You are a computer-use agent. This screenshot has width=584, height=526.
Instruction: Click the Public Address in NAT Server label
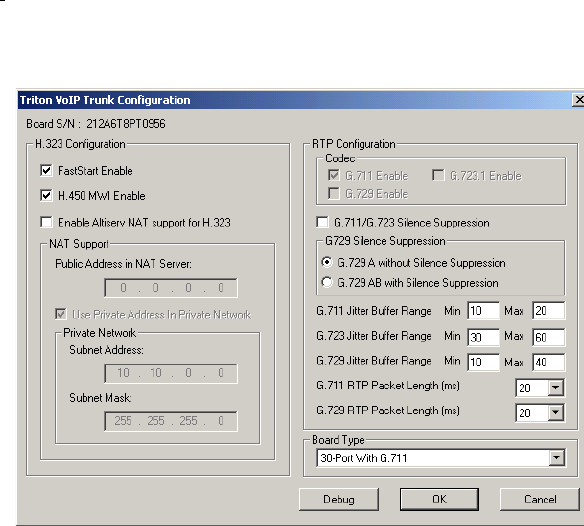point(123,264)
